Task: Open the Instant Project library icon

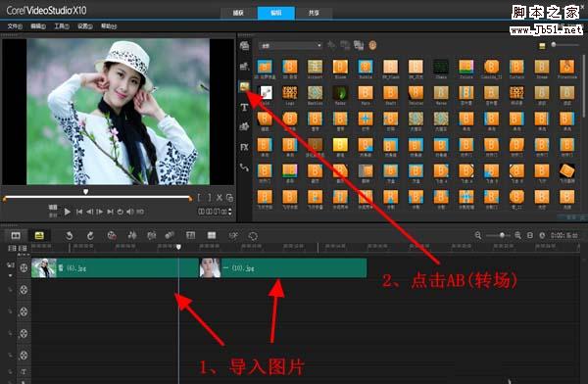Action: pos(244,67)
